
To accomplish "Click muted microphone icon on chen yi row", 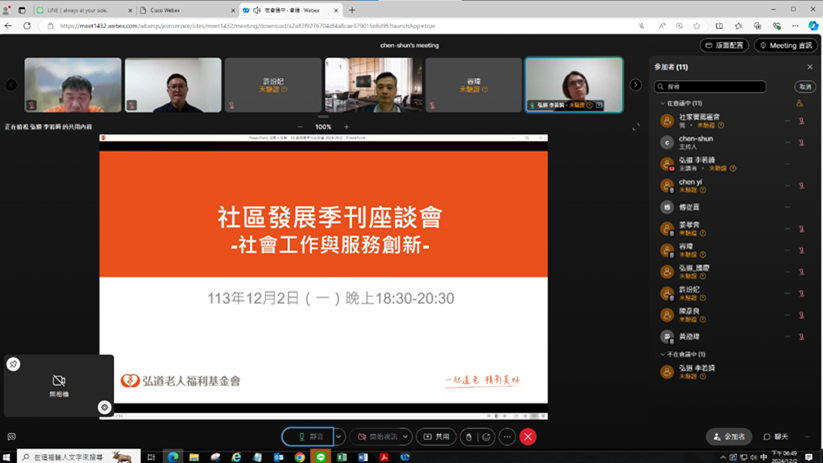I will tap(801, 185).
